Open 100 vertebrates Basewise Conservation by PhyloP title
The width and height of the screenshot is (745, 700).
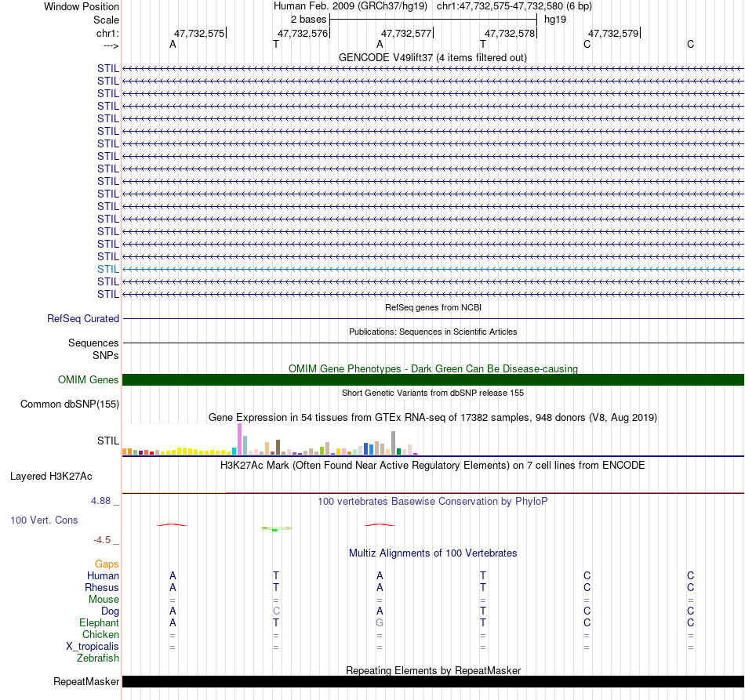tap(433, 501)
